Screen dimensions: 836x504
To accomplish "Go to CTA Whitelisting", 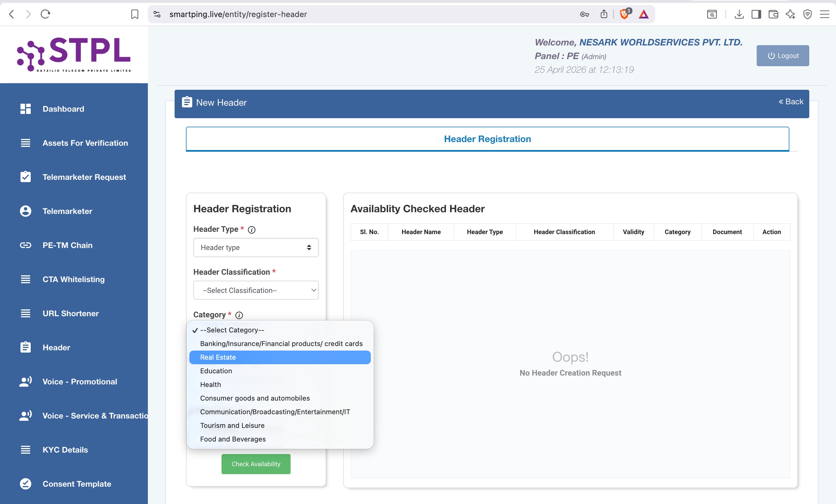I will tap(74, 279).
